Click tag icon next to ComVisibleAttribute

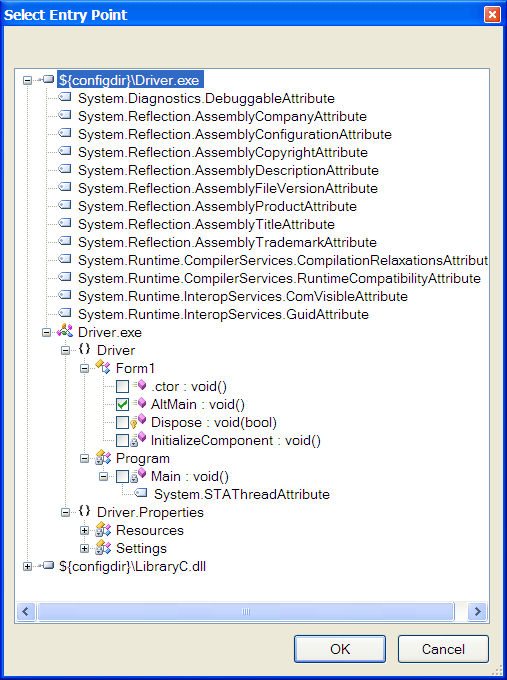(x=65, y=295)
